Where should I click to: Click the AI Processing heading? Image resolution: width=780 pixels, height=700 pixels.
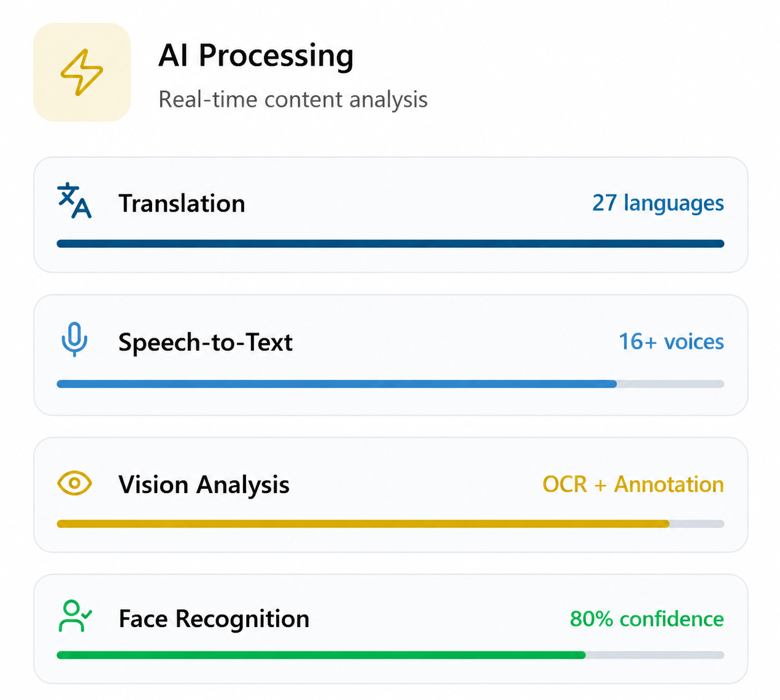256,56
